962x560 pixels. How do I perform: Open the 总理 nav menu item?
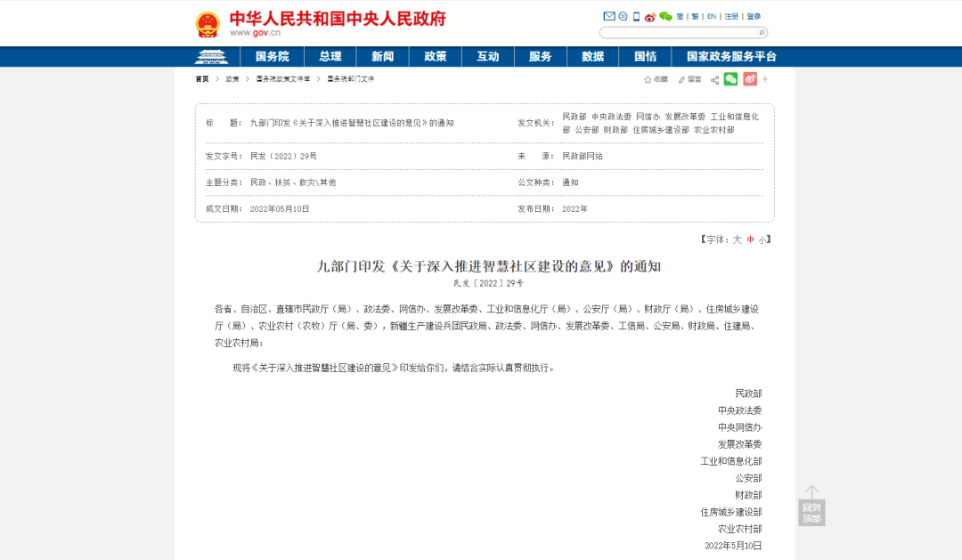coord(330,56)
